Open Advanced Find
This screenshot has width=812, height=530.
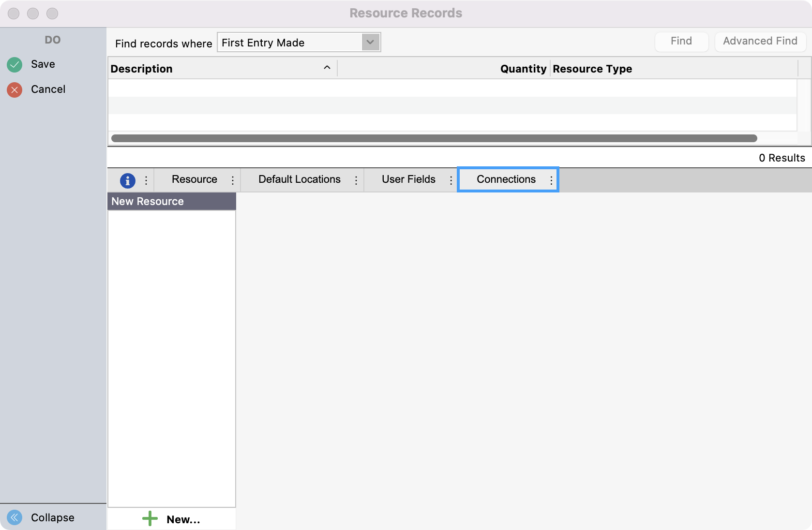pos(760,41)
